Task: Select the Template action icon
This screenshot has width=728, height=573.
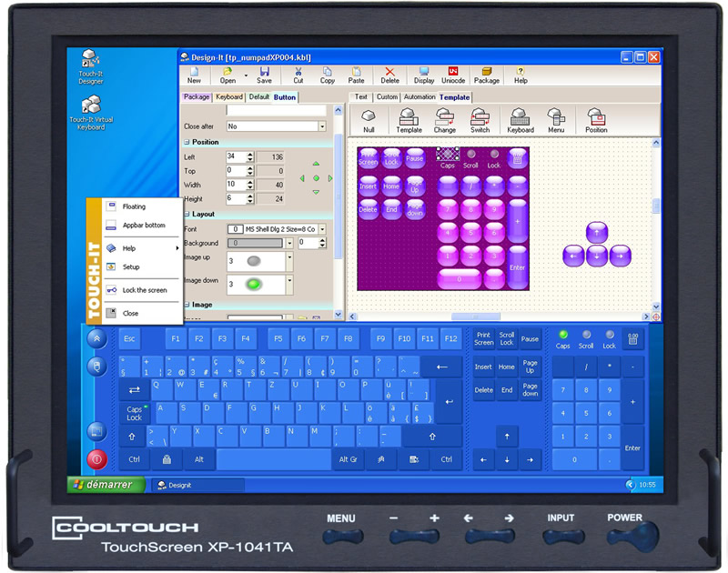Action: pyautogui.click(x=409, y=121)
